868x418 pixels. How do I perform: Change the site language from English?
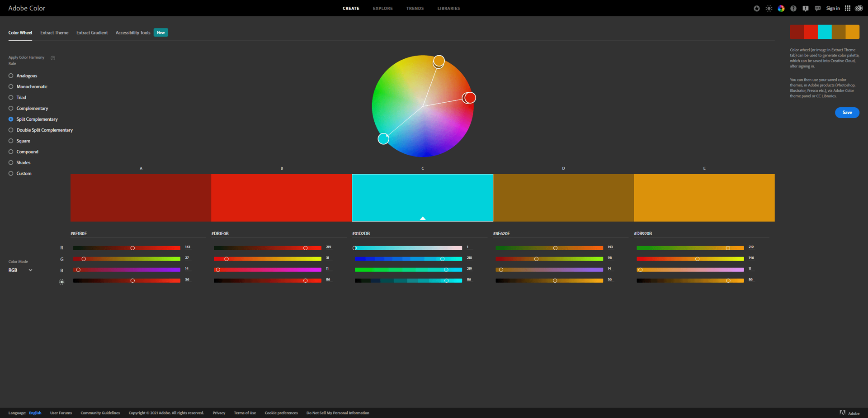[35, 413]
